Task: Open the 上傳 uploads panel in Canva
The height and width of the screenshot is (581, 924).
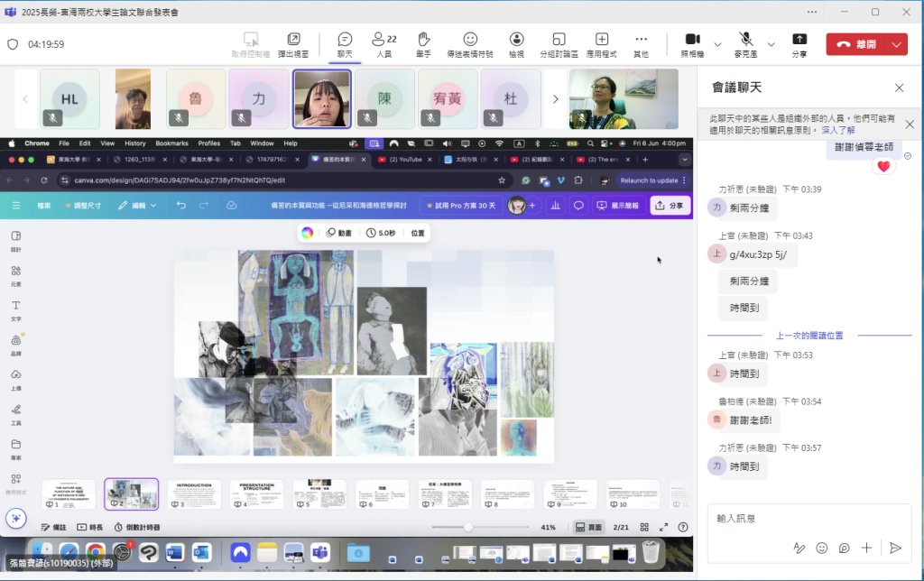Action: click(x=16, y=380)
